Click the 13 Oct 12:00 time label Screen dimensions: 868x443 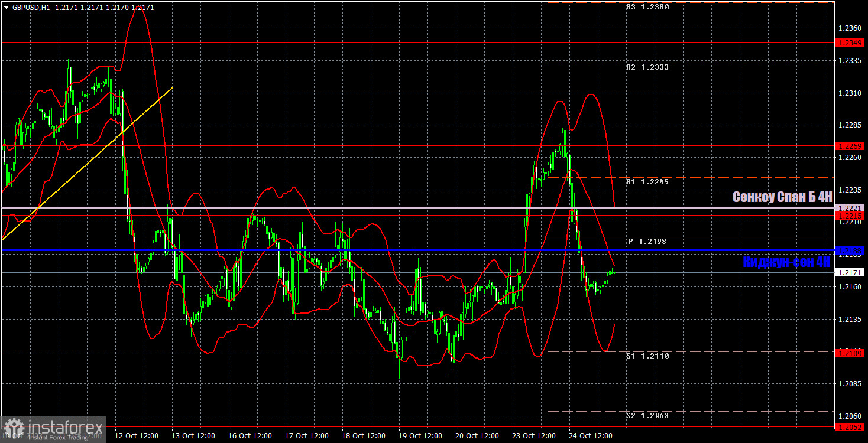pos(193,436)
